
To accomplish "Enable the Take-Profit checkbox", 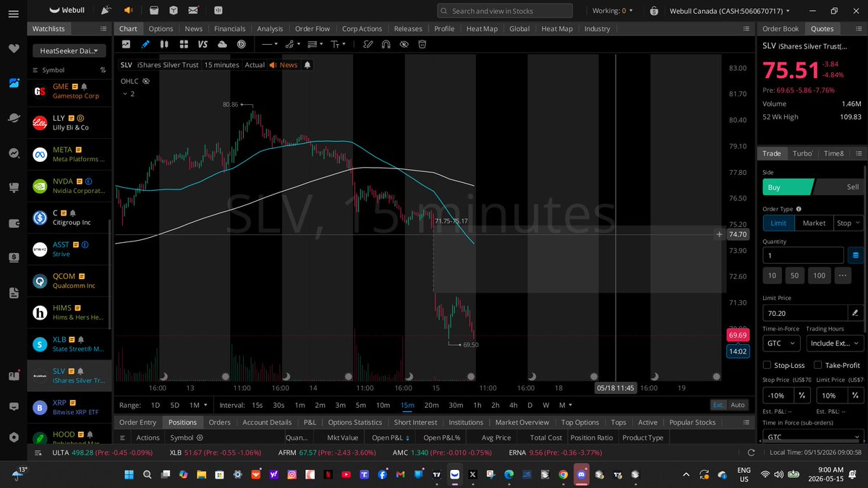I will pos(817,365).
